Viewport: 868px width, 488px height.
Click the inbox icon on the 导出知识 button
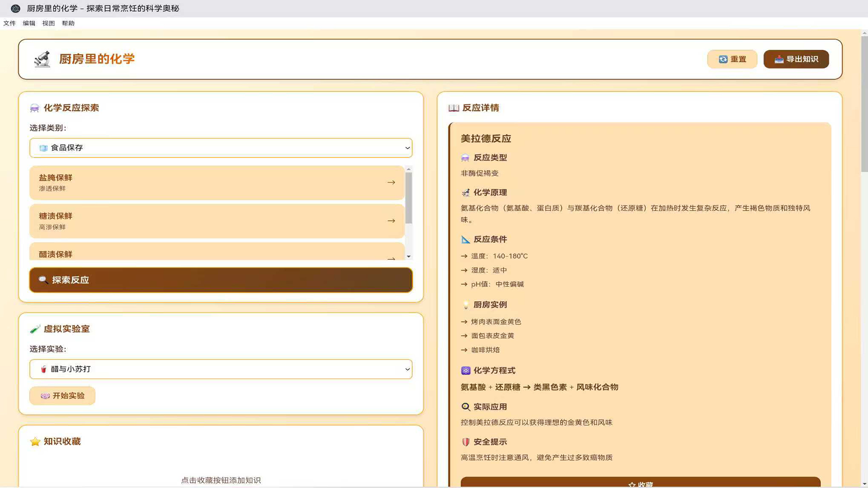pyautogui.click(x=779, y=59)
